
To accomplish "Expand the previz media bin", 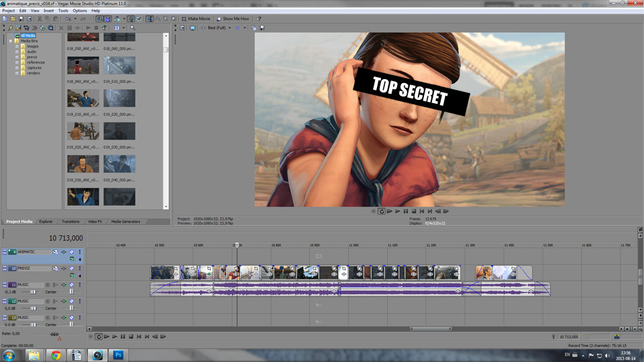I will point(17,57).
